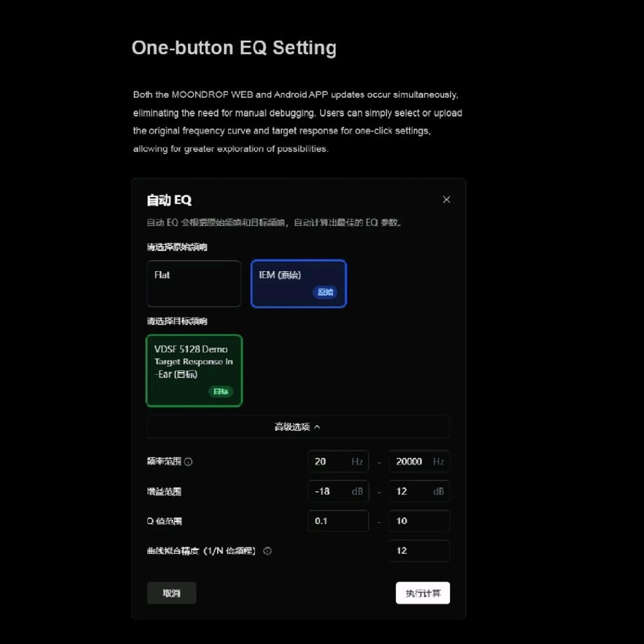Edit the maximum frequency field showing 20000
Image resolution: width=644 pixels, height=644 pixels.
click(x=419, y=462)
